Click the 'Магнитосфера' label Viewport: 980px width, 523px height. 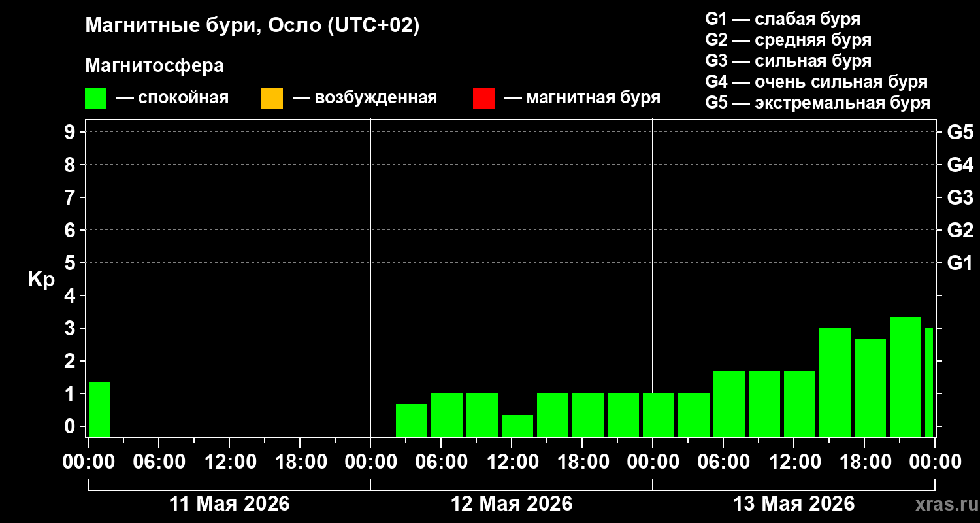[155, 66]
